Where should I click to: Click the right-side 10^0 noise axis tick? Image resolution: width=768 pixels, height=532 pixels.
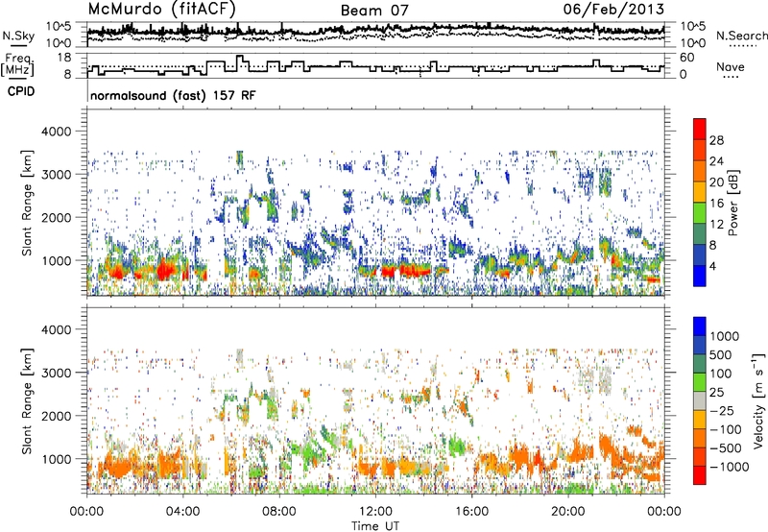pyautogui.click(x=693, y=43)
